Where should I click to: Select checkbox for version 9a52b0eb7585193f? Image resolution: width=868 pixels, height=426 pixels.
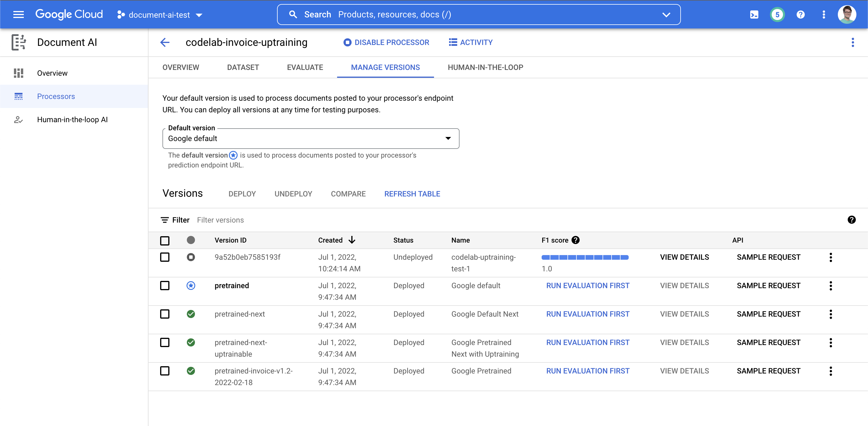tap(165, 257)
